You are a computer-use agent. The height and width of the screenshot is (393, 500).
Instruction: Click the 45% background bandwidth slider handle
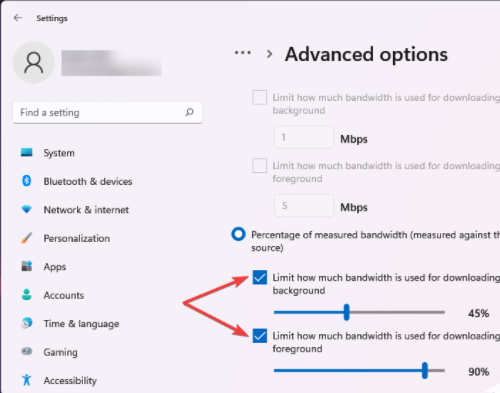tap(347, 312)
